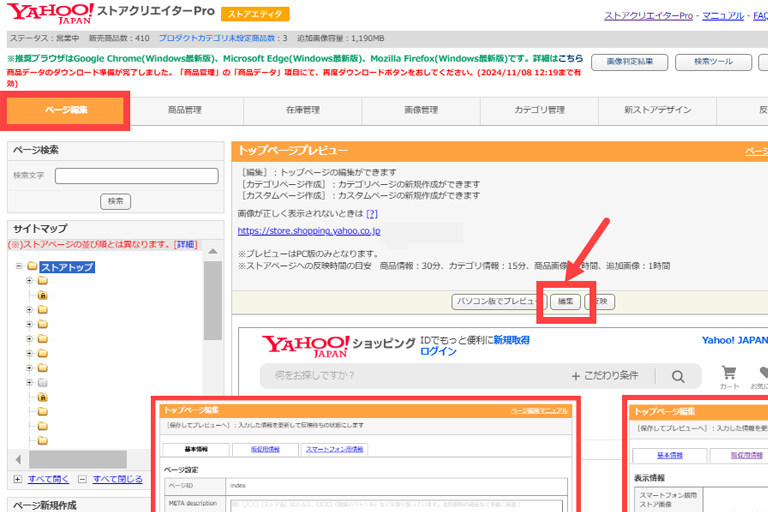Viewport: 768px width, 512px height.
Task: Click the [?] help link
Action: click(372, 214)
